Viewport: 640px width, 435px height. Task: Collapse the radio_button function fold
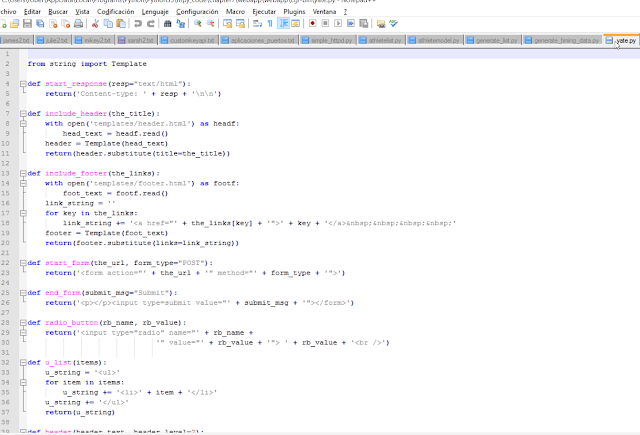tap(23, 322)
